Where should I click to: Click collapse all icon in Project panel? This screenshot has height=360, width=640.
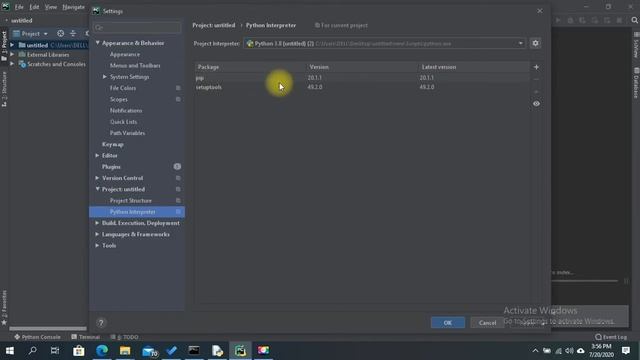(73, 33)
